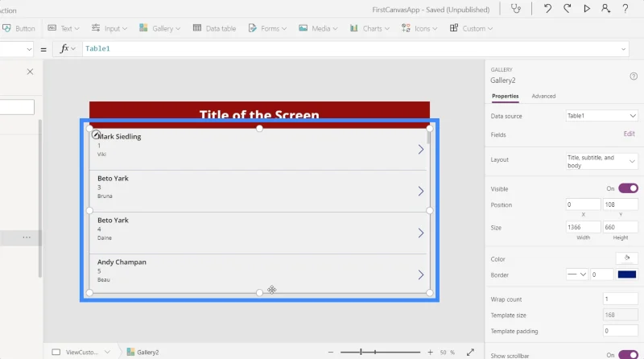Undo the last action
Screen dimensions: 644x359
tap(547, 9)
